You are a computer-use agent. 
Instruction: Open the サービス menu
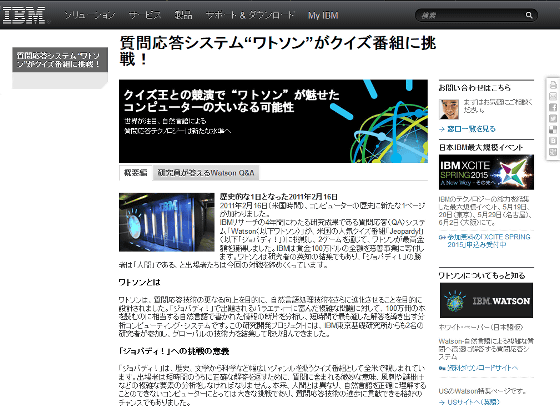145,15
